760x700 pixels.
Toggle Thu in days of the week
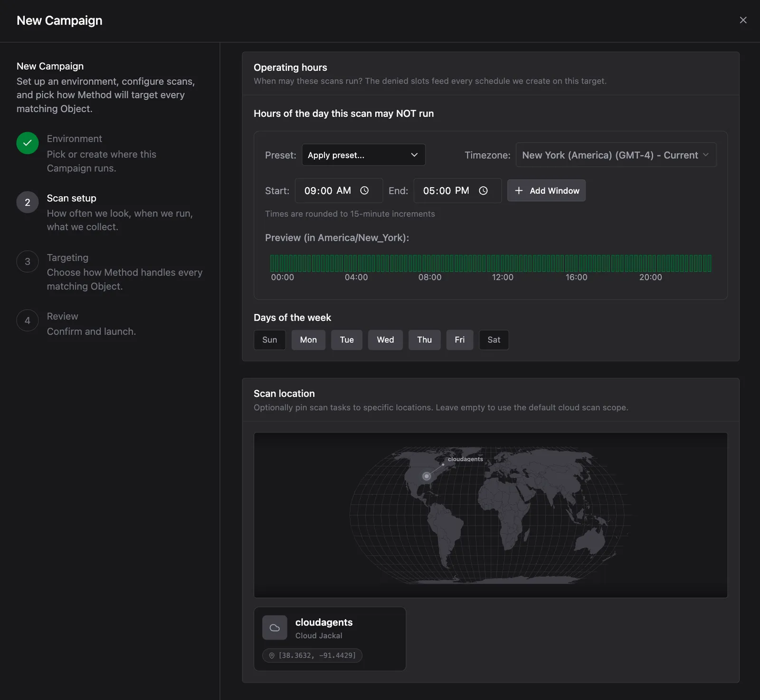pyautogui.click(x=425, y=340)
